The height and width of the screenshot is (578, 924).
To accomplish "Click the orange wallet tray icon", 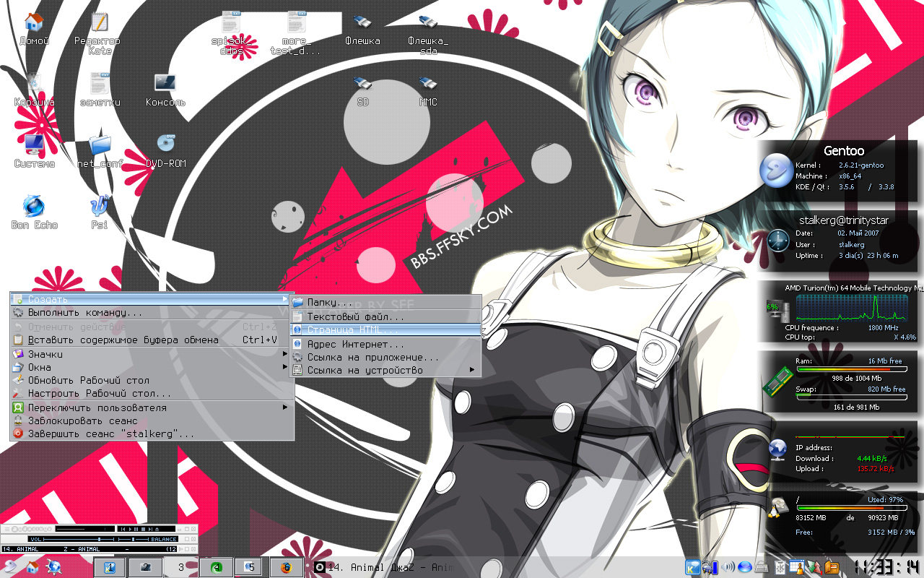I will pyautogui.click(x=832, y=567).
